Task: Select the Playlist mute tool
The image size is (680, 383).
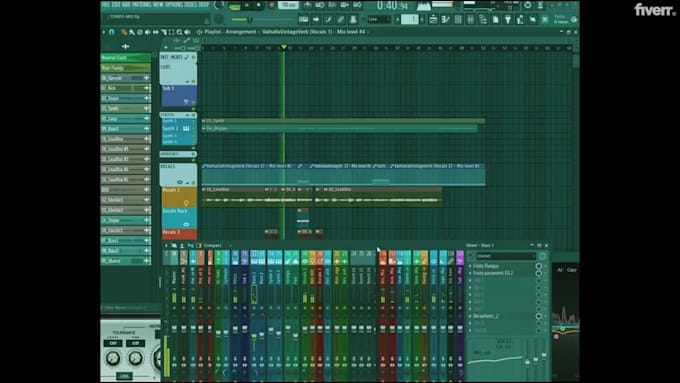Action: [x=147, y=32]
